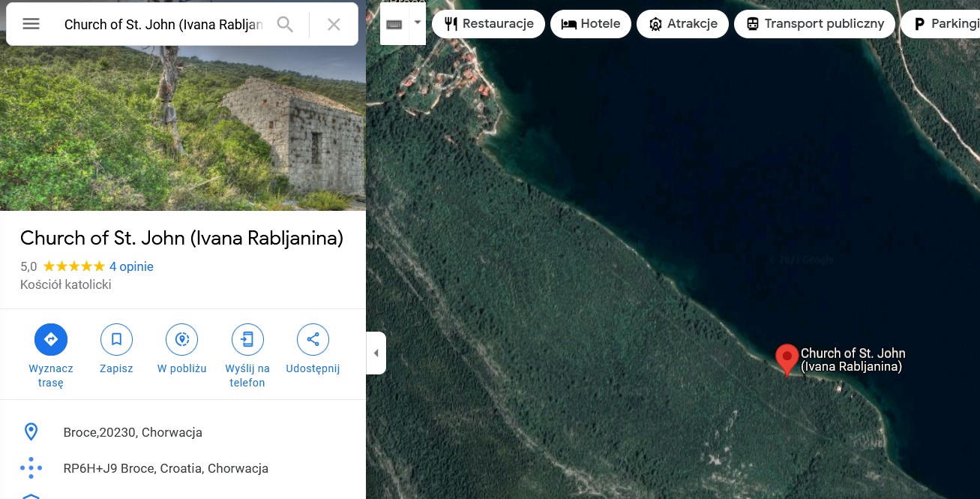Send to phone via Wyślij na telefon
The image size is (980, 499).
[247, 339]
